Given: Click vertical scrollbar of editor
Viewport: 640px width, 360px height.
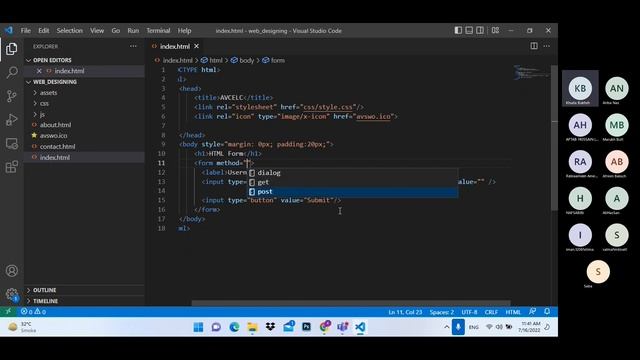Looking at the screenshot, I should tap(554, 138).
